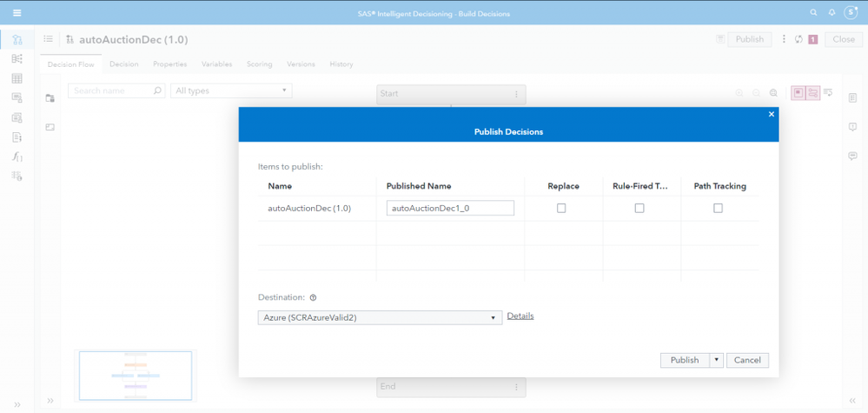
Task: Toggle the Path Tracking checkbox
Action: 718,208
